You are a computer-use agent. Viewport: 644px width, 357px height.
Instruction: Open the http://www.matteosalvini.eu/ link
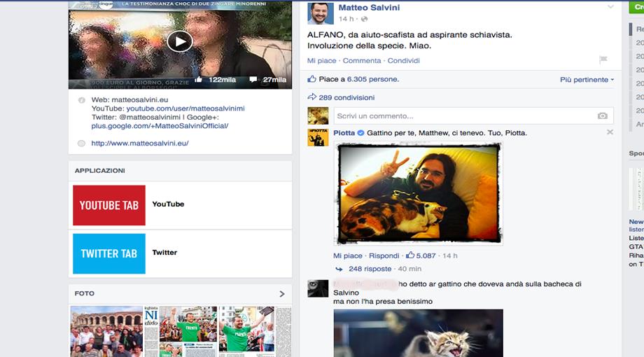pyautogui.click(x=139, y=143)
